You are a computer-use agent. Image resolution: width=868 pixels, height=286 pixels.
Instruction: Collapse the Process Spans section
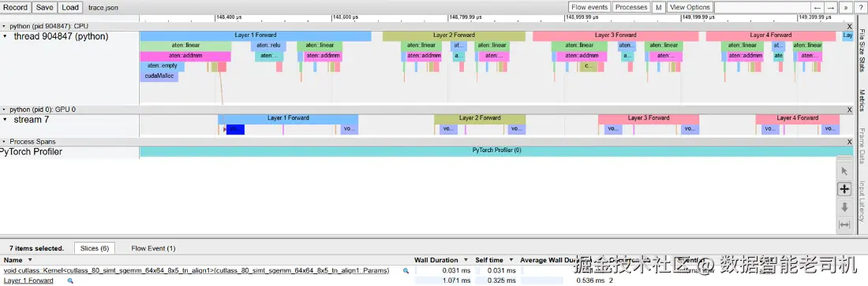pos(5,142)
